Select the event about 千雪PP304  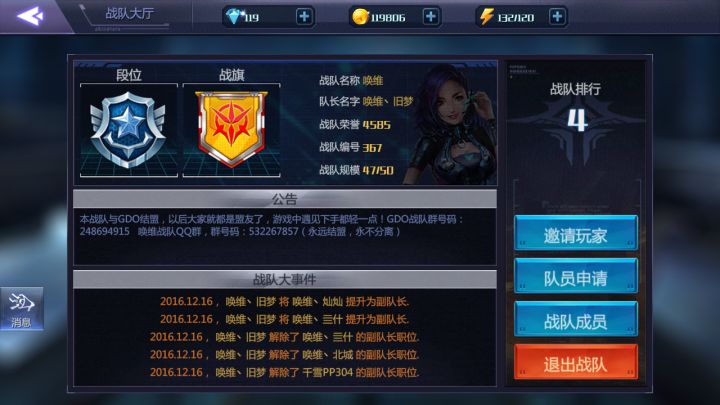[285, 372]
